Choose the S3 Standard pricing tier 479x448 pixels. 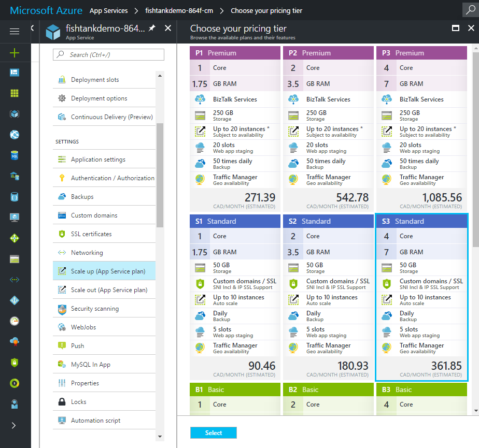tap(421, 297)
